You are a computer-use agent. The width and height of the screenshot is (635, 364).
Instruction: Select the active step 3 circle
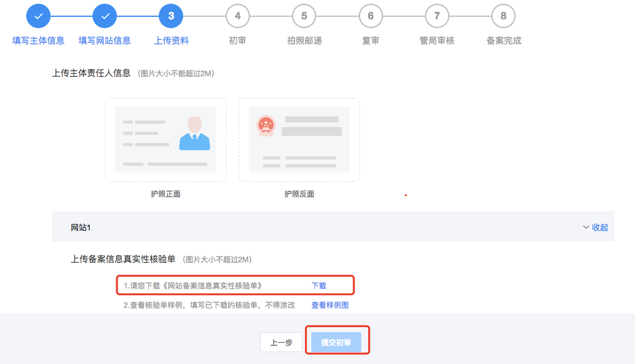pyautogui.click(x=171, y=16)
